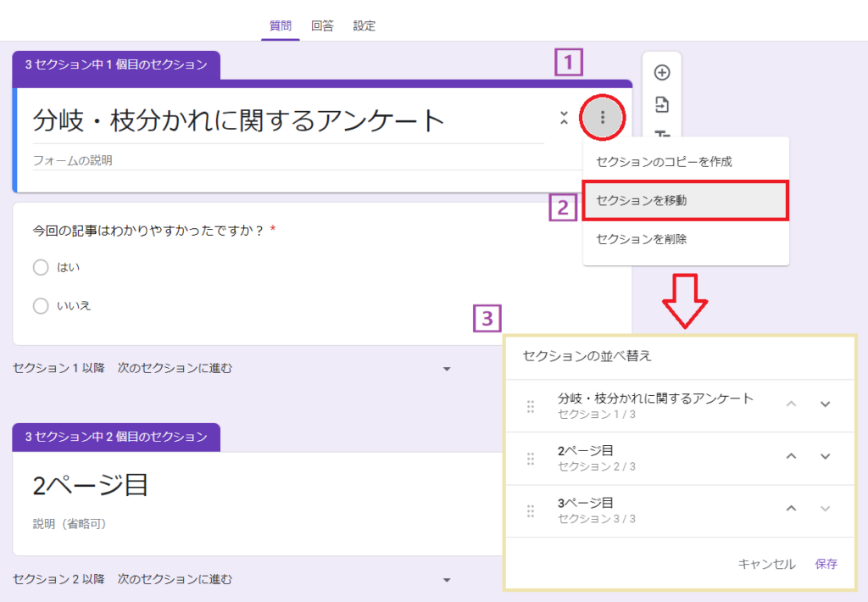Click the drag handle beside 2ページ目

530,458
